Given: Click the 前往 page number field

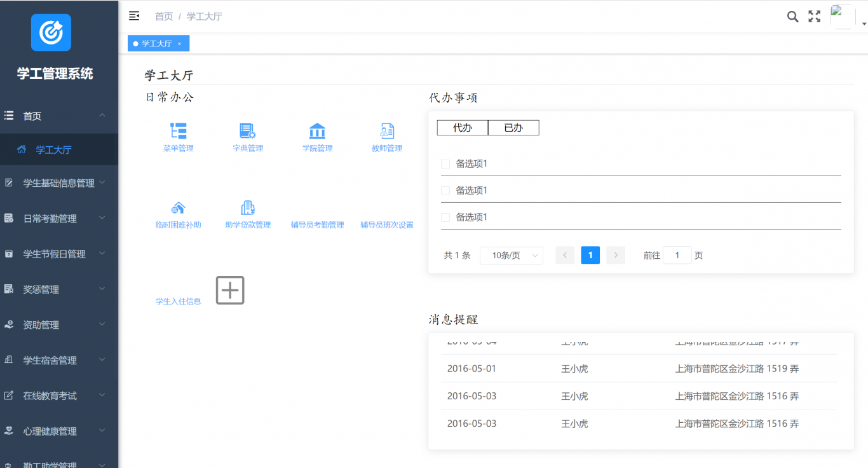Looking at the screenshot, I should click(x=677, y=256).
